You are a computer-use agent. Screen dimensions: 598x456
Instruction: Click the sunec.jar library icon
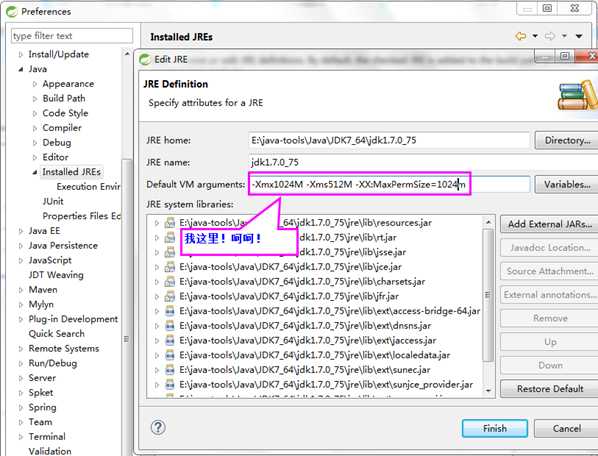click(x=169, y=370)
